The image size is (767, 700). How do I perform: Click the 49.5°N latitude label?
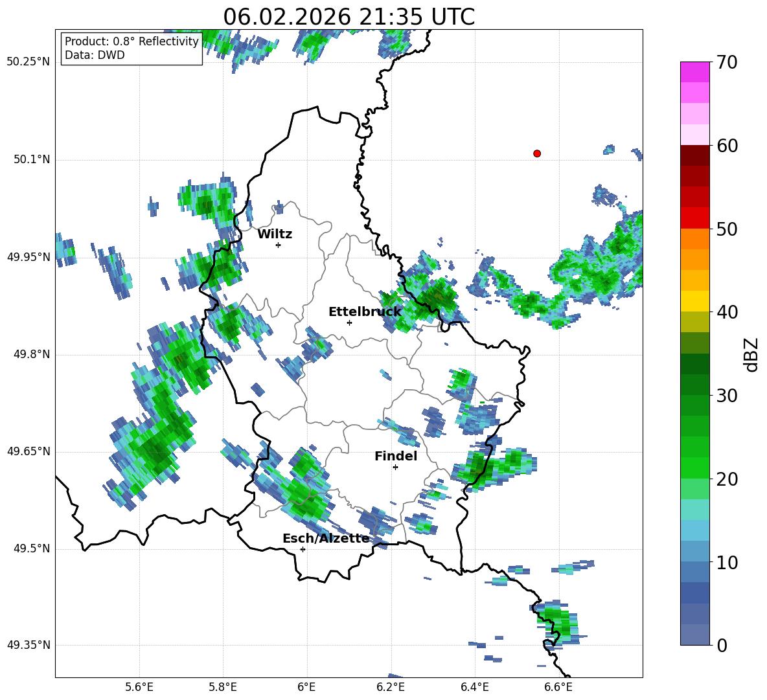32,548
